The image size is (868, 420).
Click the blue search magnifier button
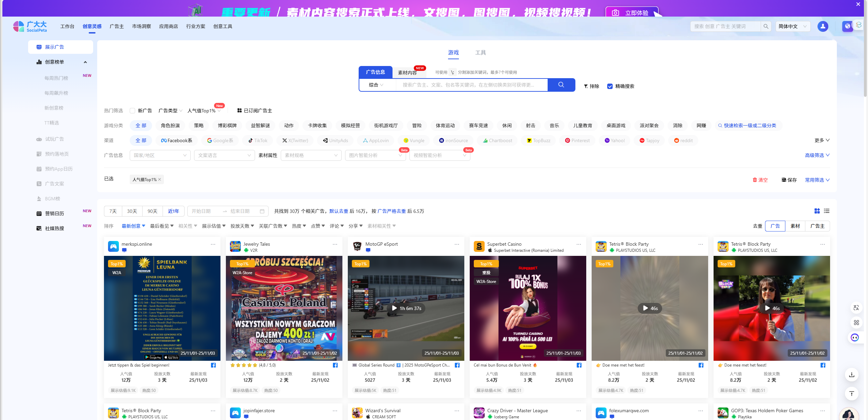[561, 85]
